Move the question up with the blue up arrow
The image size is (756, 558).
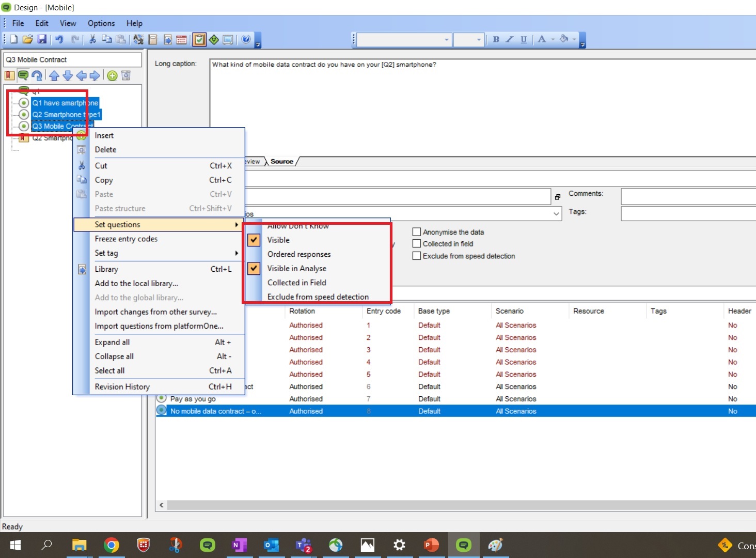pos(54,75)
